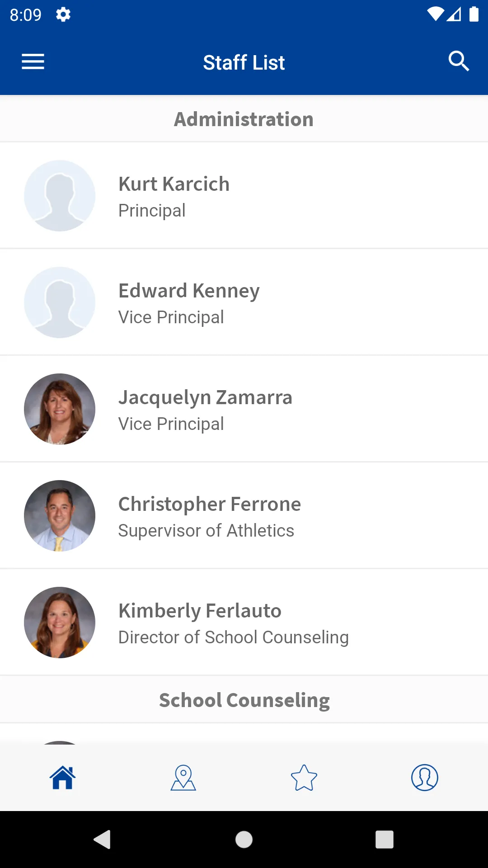Open the profile person tab icon
This screenshot has width=488, height=868.
(425, 777)
